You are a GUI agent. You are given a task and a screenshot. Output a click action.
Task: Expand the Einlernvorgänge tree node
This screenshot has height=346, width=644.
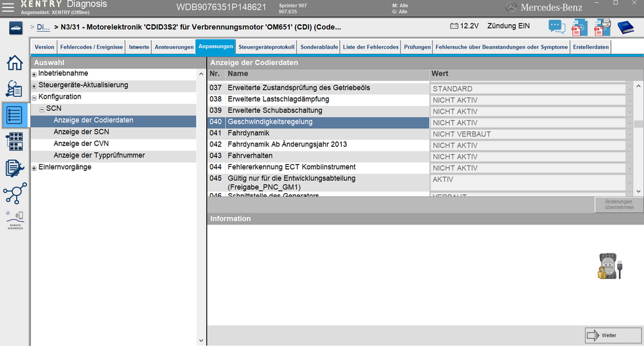click(34, 168)
